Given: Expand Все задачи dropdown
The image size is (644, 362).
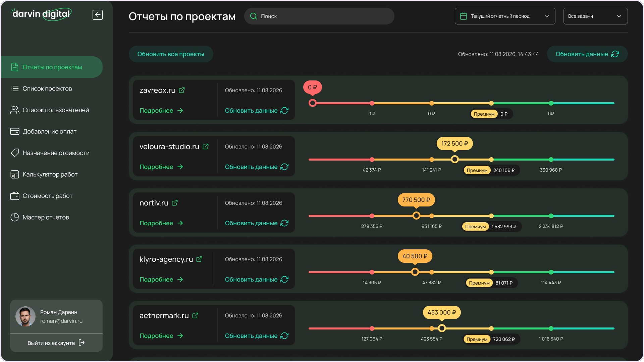Looking at the screenshot, I should [x=595, y=16].
